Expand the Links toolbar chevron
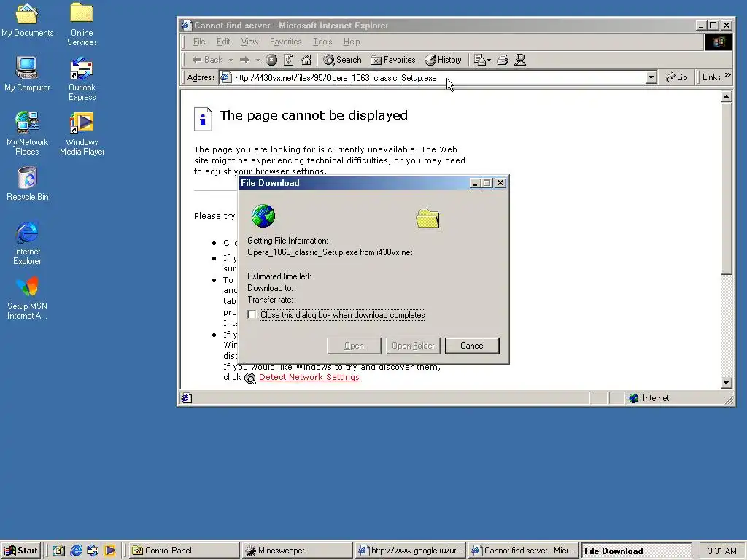This screenshot has height=560, width=747. tap(727, 75)
